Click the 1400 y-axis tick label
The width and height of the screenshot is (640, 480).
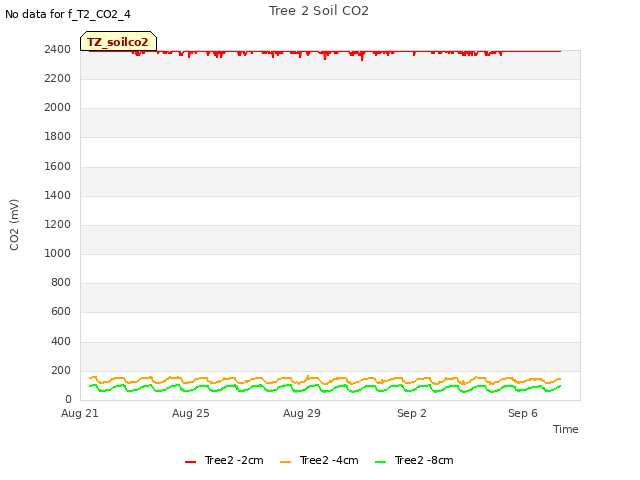[x=58, y=195]
